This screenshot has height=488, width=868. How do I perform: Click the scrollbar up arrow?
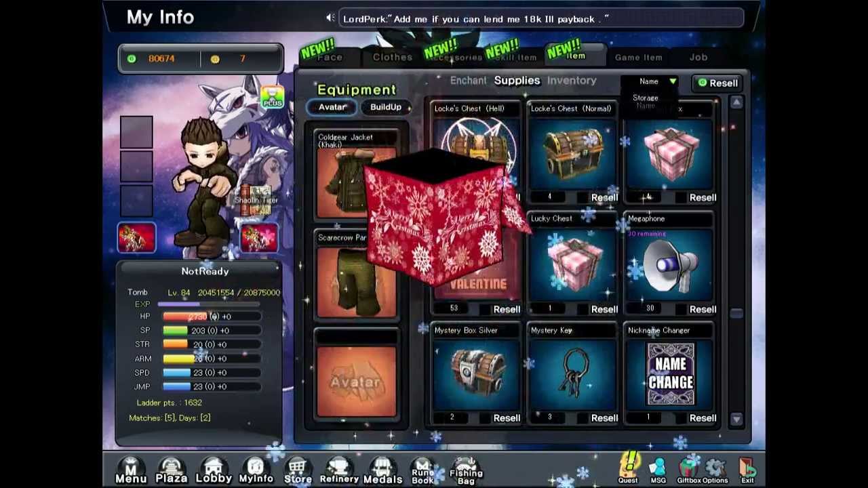(x=736, y=102)
